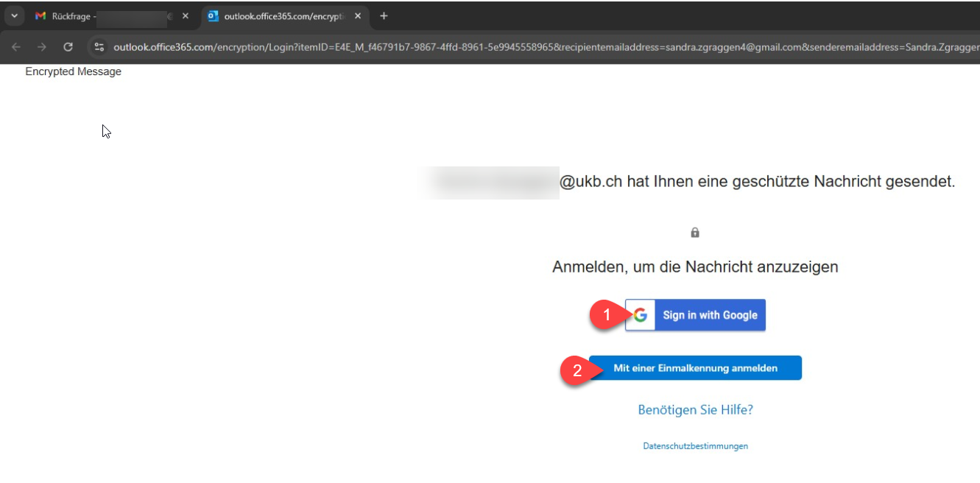Click the Gmail favicon on the first tab

coord(40,15)
